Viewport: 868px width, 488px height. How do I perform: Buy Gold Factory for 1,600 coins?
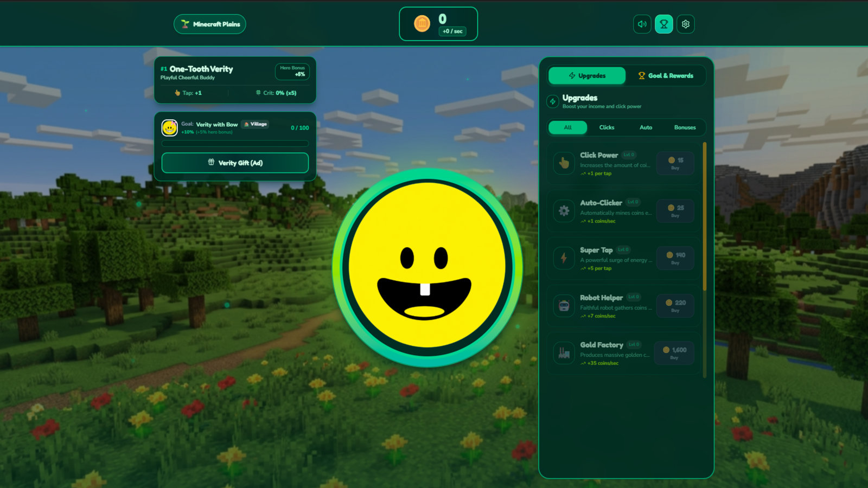[x=674, y=353]
